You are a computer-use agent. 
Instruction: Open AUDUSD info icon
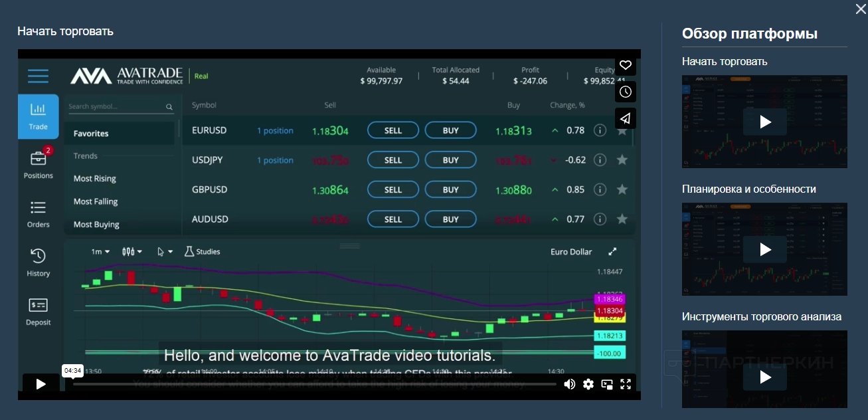600,219
